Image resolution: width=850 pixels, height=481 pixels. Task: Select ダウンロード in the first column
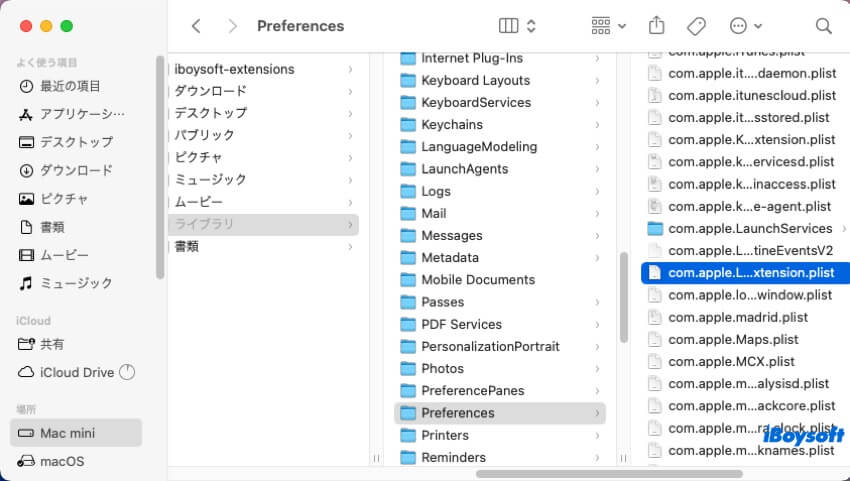point(263,91)
